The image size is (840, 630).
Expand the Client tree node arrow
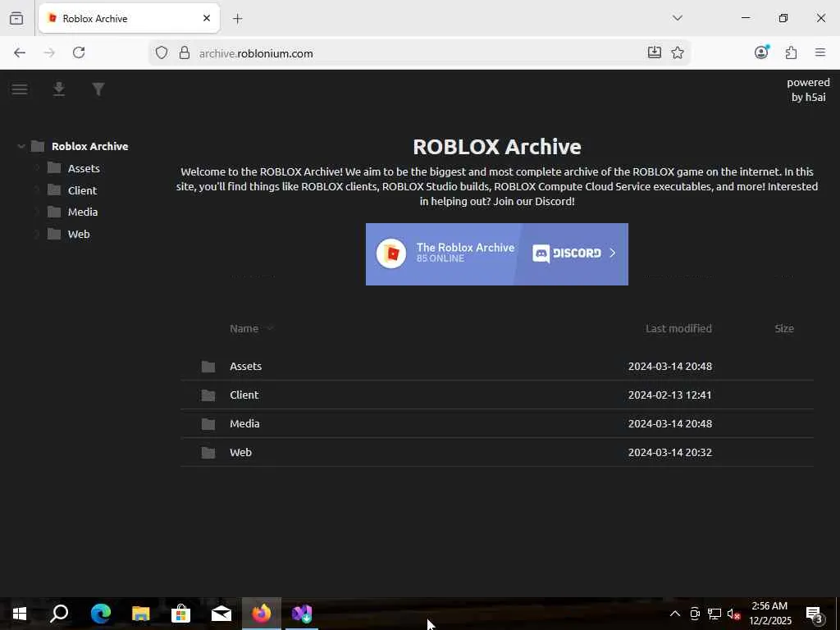37,190
